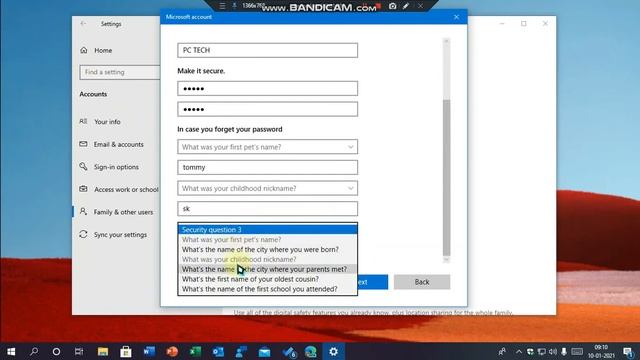Screen dimensions: 640x360
Task: Open the childhood nickname question dropdown
Action: pos(267,188)
